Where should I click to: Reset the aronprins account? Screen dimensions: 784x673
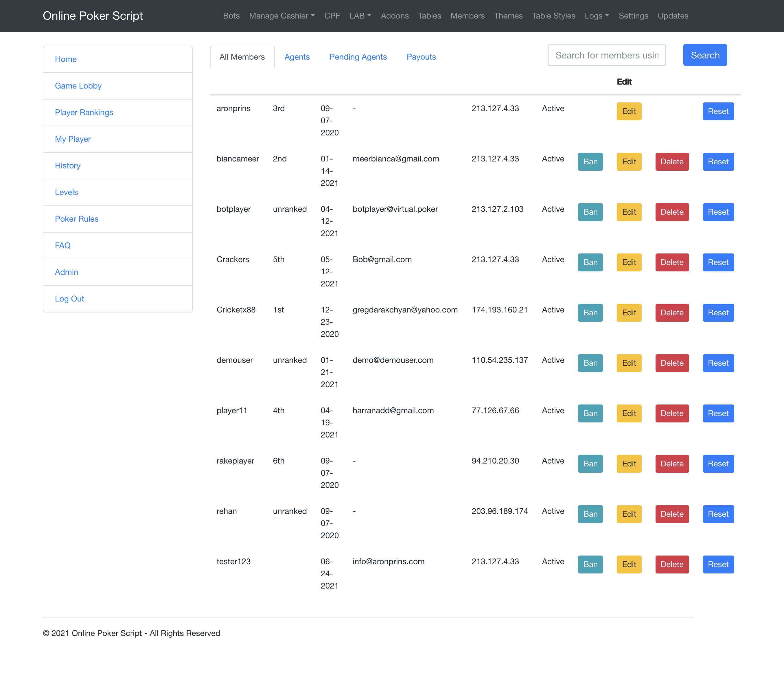(718, 111)
